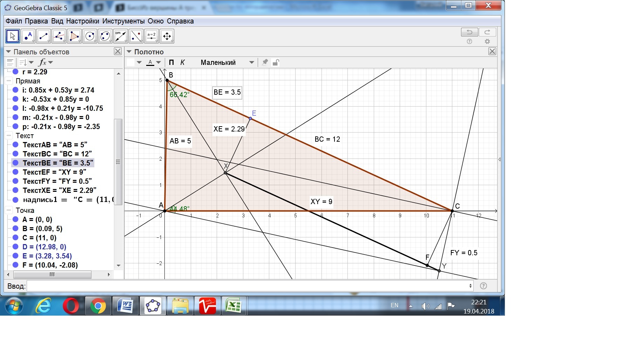Toggle bold П text formatting
This screenshot has height=364, width=622.
[171, 62]
